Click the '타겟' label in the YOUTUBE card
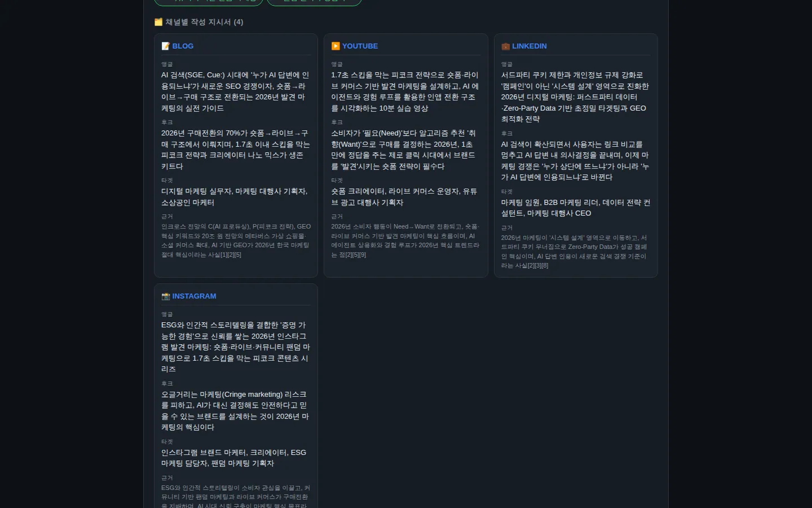 pos(337,181)
